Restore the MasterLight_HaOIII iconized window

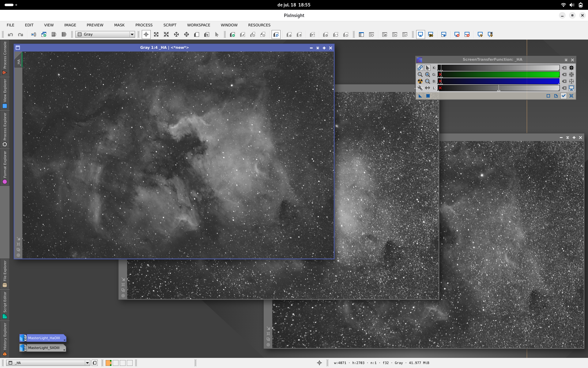click(43, 338)
